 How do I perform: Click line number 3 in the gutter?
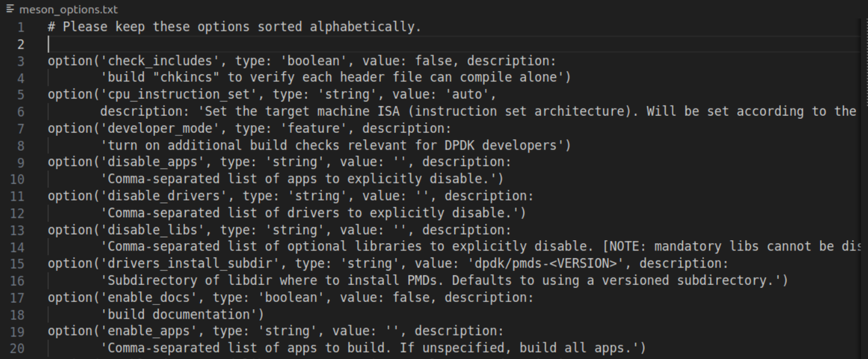coord(21,61)
